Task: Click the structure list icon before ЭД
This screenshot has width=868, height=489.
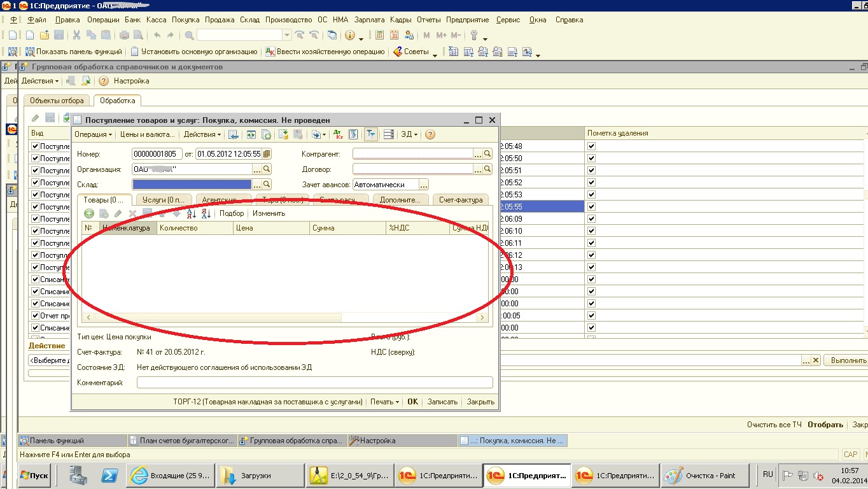Action: click(x=388, y=134)
